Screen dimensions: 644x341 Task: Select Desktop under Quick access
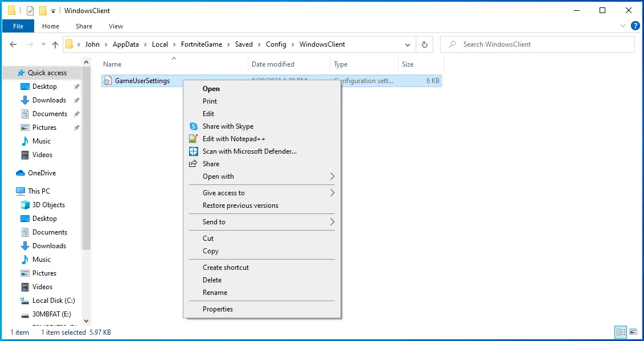click(44, 87)
